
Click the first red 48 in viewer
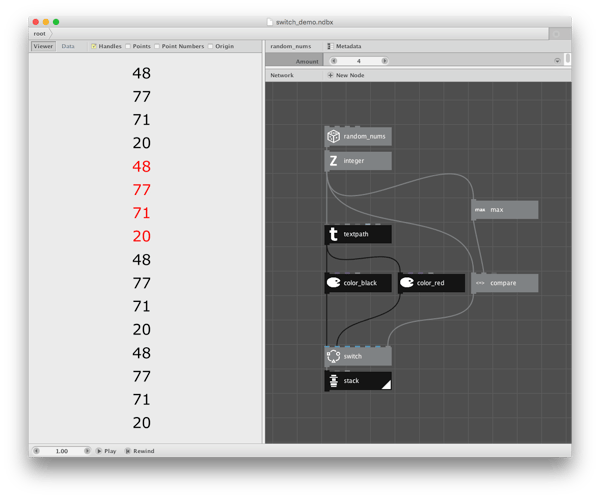(142, 167)
